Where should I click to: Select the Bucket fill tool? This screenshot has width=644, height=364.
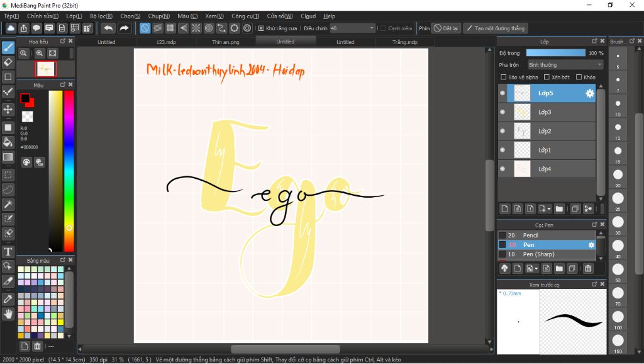[x=8, y=142]
